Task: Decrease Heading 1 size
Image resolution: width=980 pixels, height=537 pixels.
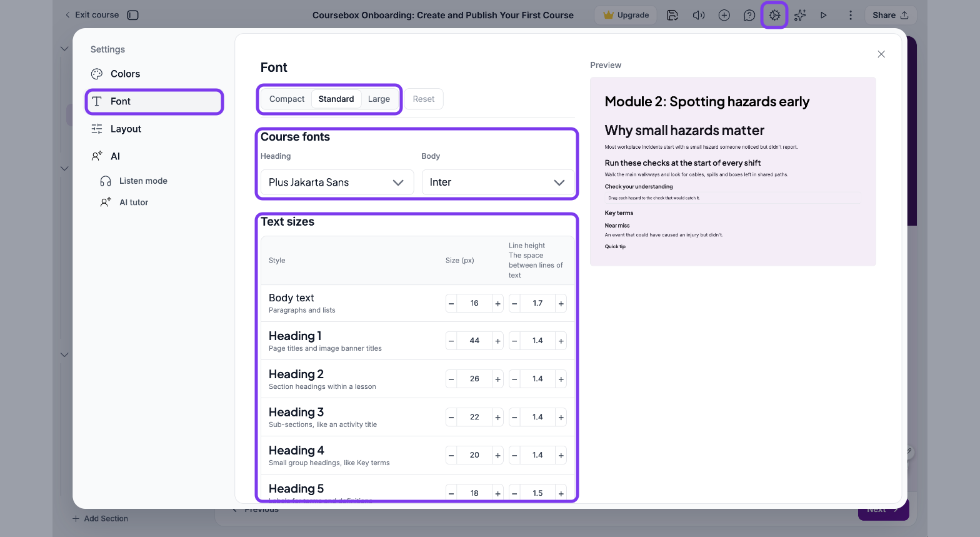Action: [x=451, y=341]
